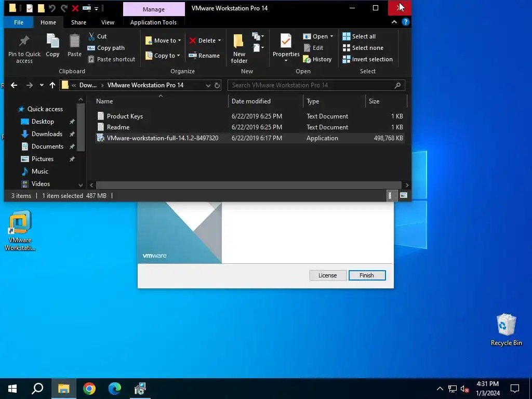Click the horizontal scrollbar in file list
Viewport: 532px width, 399px height.
249,185
